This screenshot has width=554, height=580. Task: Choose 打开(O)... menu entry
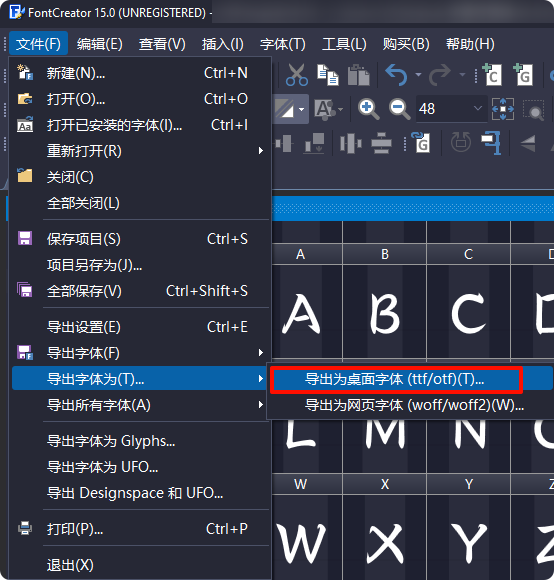140,99
